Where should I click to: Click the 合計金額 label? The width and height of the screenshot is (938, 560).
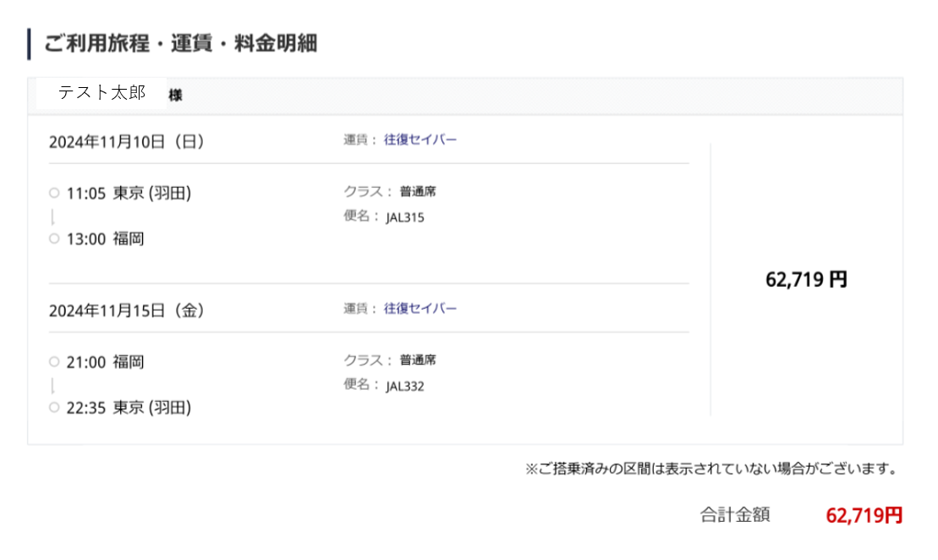coord(735,514)
